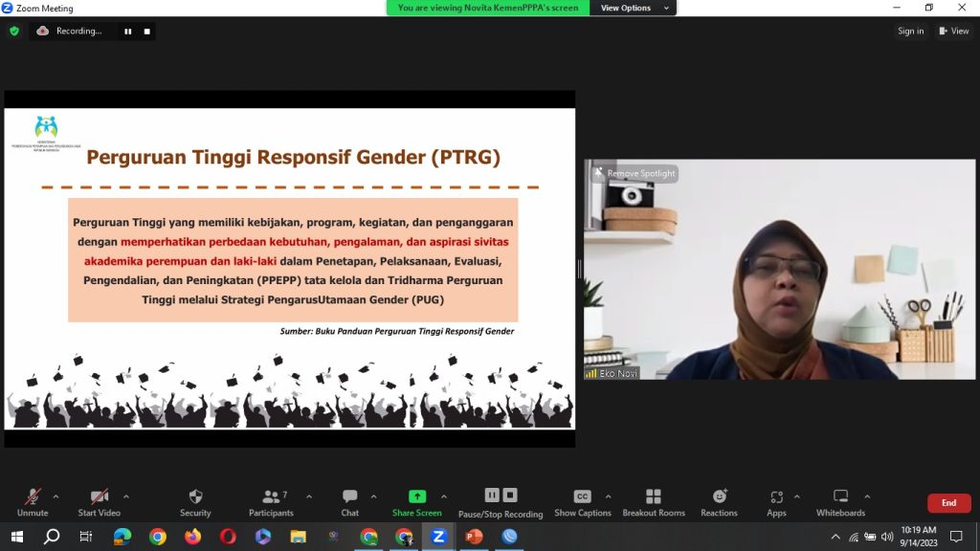Click the Sign in button

point(910,31)
